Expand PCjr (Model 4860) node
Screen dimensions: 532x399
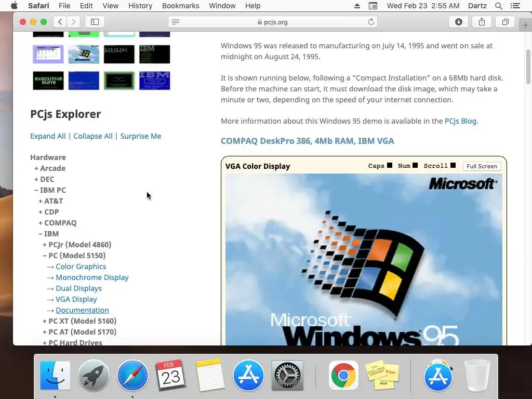[x=77, y=245]
